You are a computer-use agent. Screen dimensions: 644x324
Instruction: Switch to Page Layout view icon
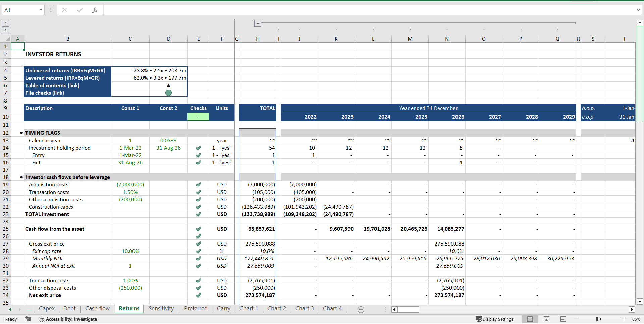(x=546, y=319)
